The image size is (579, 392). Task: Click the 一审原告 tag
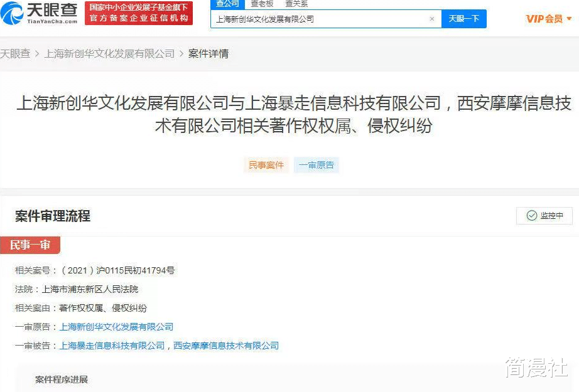pos(317,165)
